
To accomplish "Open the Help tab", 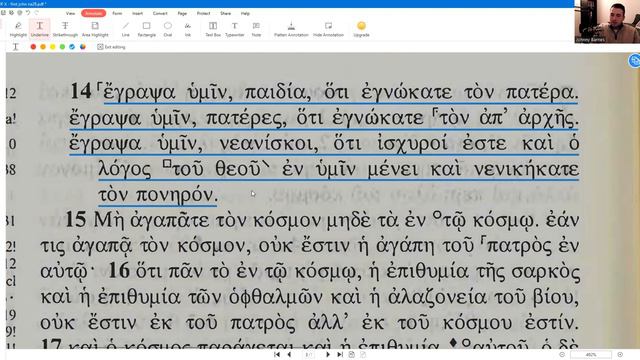I will 245,13.
